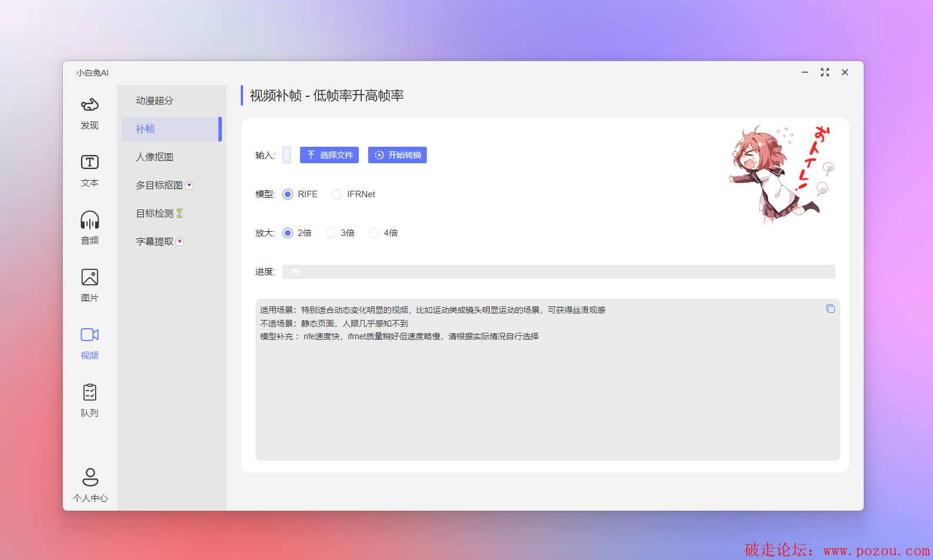This screenshot has height=560, width=933.
Task: Open the 动漫超分 menu item
Action: pos(154,100)
